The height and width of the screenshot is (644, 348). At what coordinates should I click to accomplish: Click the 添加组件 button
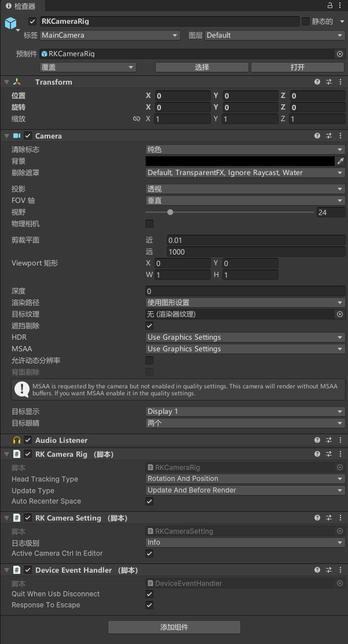(x=174, y=627)
